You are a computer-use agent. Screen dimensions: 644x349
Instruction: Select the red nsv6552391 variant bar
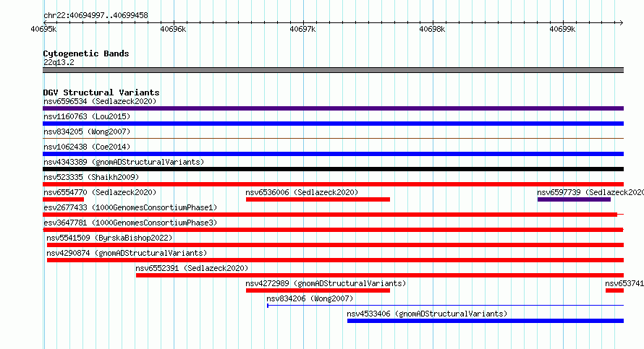(x=380, y=275)
